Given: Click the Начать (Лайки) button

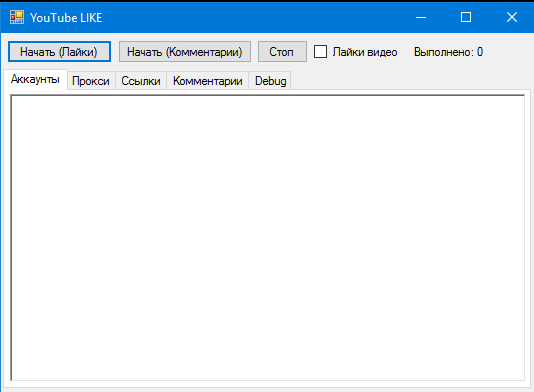Looking at the screenshot, I should [x=59, y=52].
